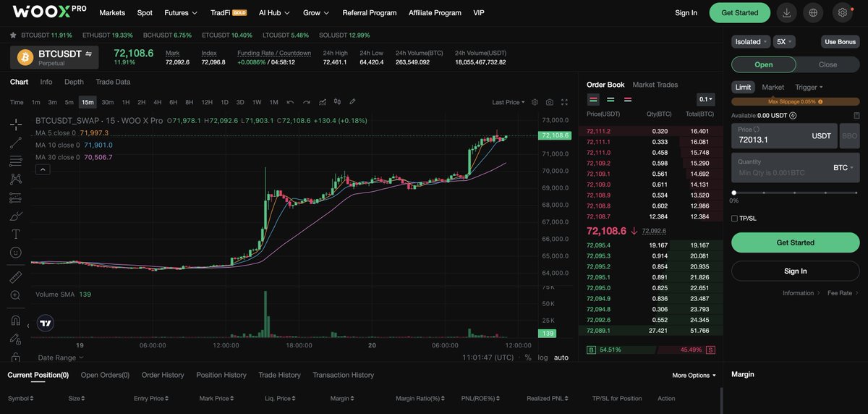This screenshot has height=414, width=868.
Task: Switch to the Trade Data tab
Action: click(x=113, y=82)
